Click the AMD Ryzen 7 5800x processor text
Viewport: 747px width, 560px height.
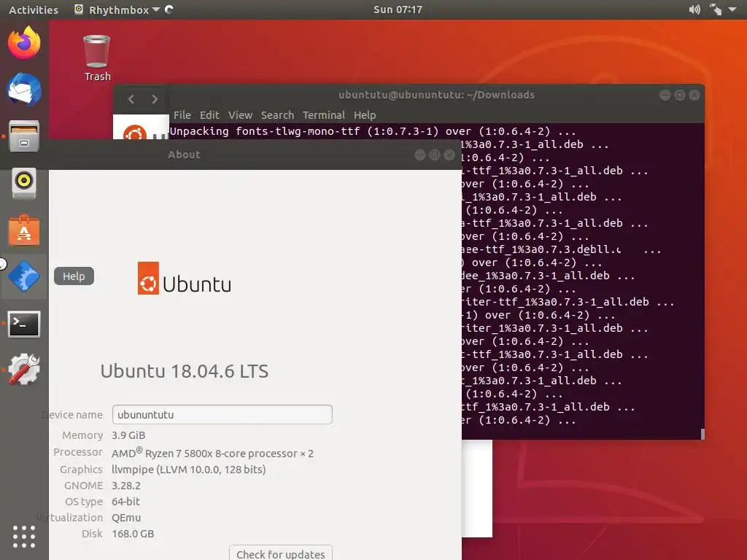point(212,453)
